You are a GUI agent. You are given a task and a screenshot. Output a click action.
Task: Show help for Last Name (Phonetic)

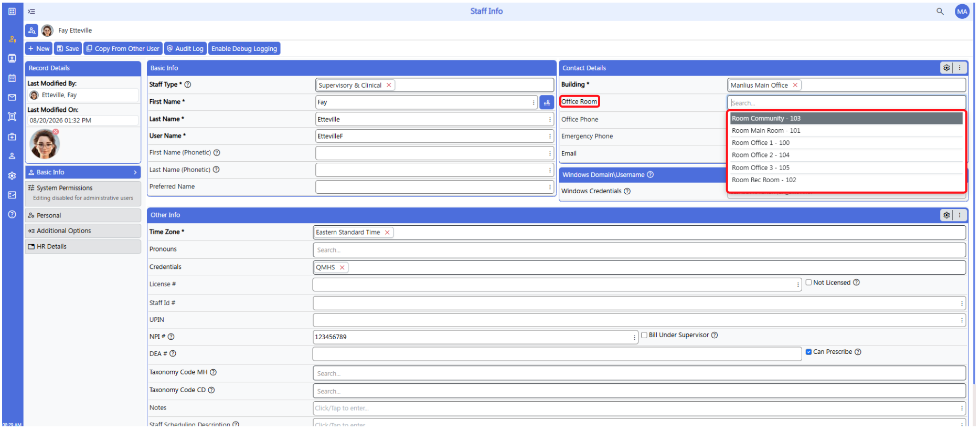(216, 170)
